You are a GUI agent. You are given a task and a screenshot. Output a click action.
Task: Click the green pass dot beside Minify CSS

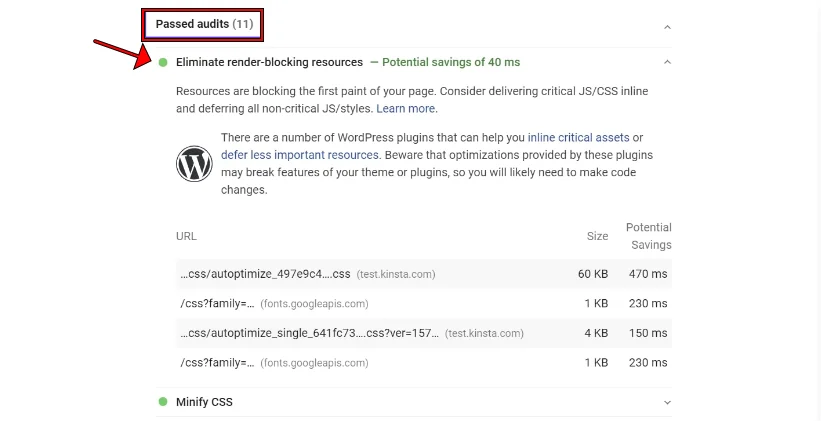click(x=163, y=402)
